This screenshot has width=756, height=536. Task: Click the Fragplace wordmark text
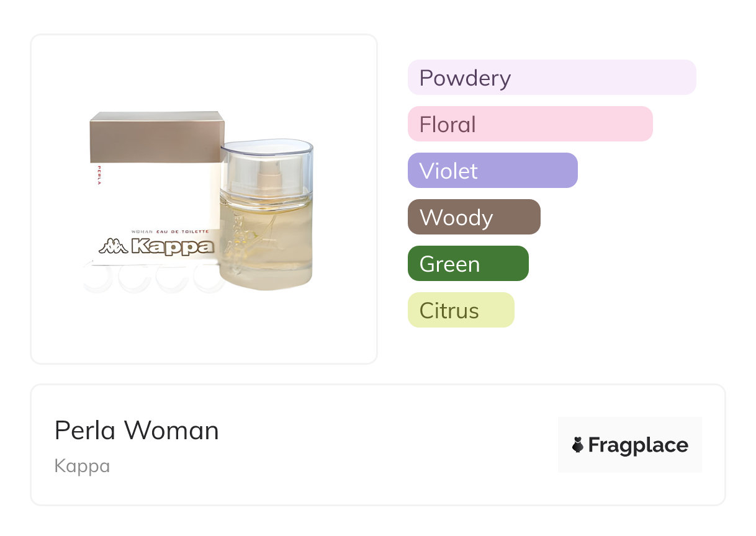[638, 445]
